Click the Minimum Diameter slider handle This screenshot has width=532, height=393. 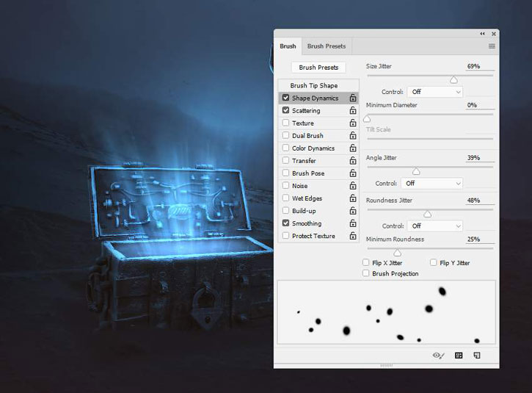(367, 119)
